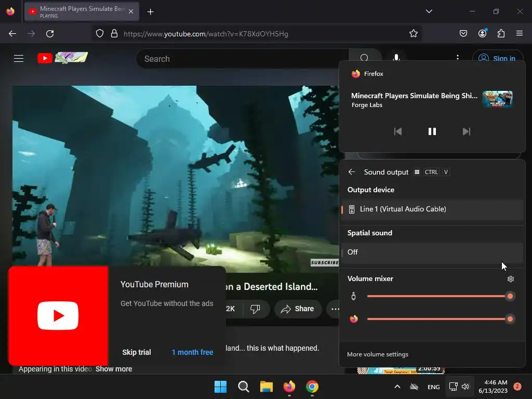Image resolution: width=532 pixels, height=399 pixels.
Task: Mute Firefox via its mixer icon
Action: point(353,319)
